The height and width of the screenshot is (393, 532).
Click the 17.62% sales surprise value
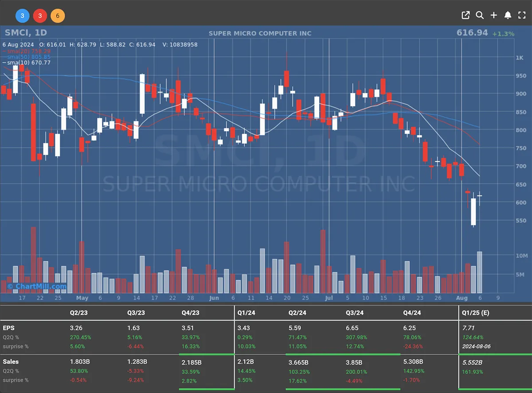click(x=297, y=381)
